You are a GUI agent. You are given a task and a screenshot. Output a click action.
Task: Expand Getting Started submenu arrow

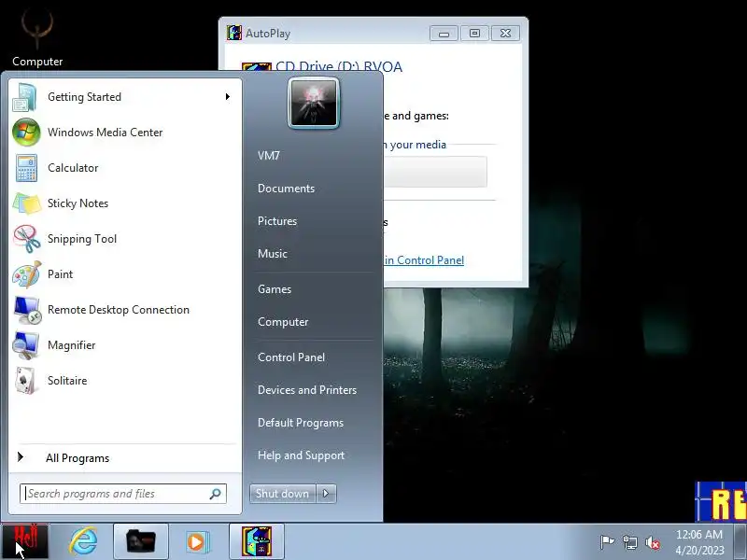coord(228,97)
